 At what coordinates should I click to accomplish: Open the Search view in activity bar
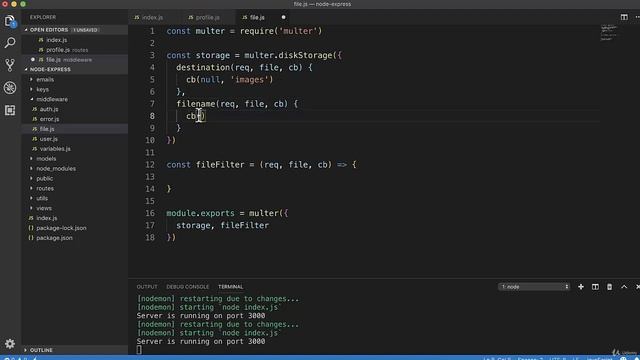click(10, 42)
